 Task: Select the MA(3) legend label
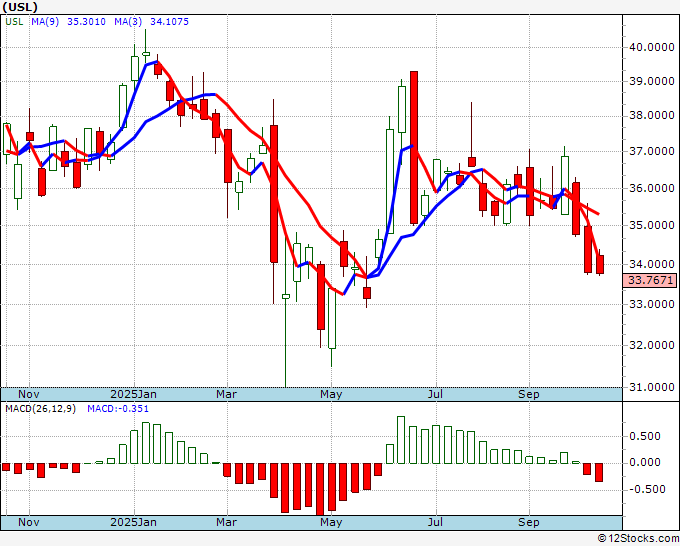click(128, 22)
